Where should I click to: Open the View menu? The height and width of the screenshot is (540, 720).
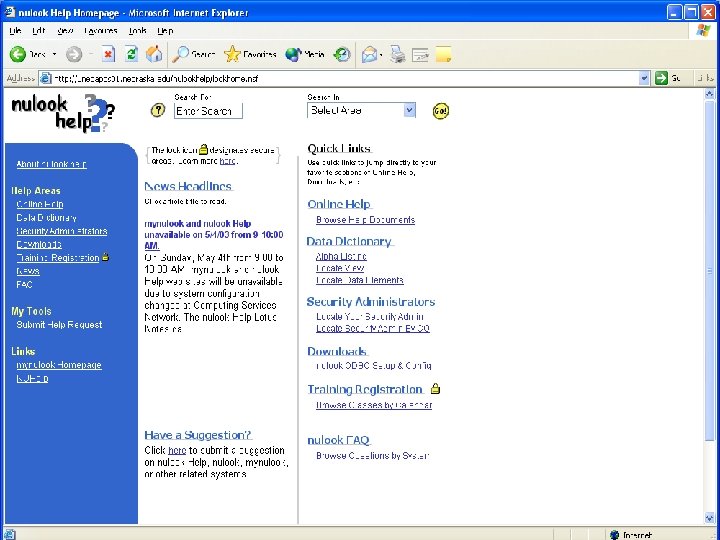pyautogui.click(x=65, y=31)
